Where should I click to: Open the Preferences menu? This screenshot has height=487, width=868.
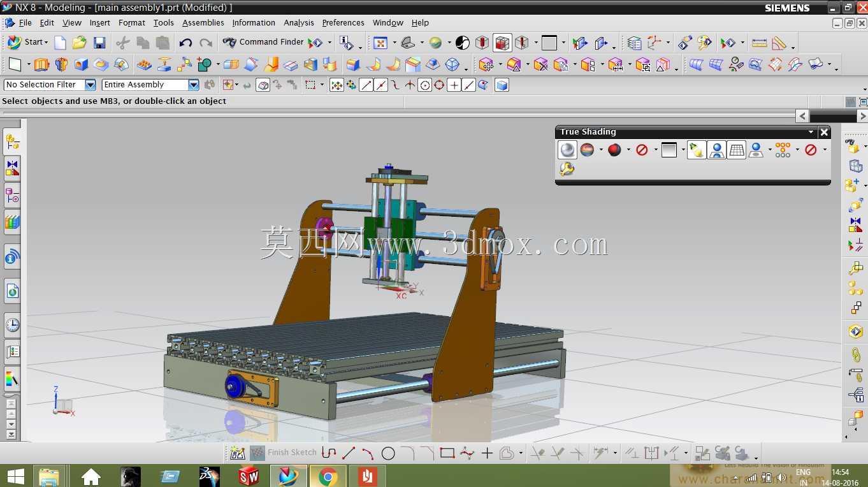coord(344,22)
